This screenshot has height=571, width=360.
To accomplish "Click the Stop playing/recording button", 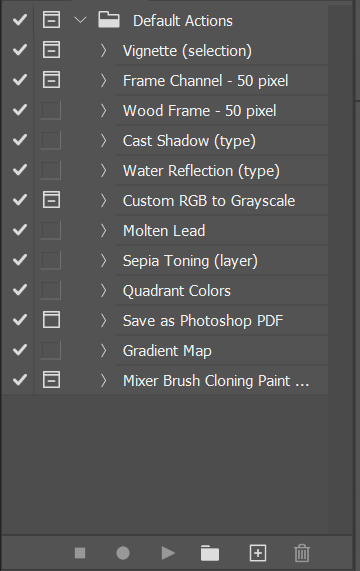I will pos(80,553).
